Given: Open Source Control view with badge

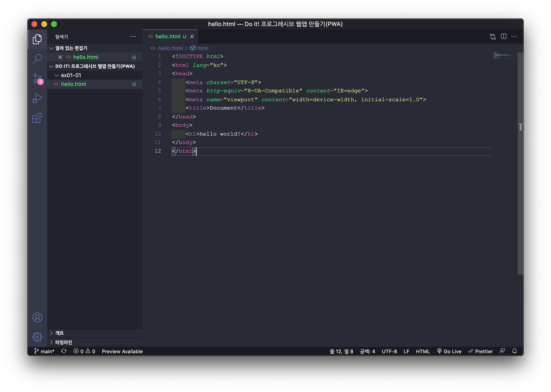Looking at the screenshot, I should coord(37,79).
